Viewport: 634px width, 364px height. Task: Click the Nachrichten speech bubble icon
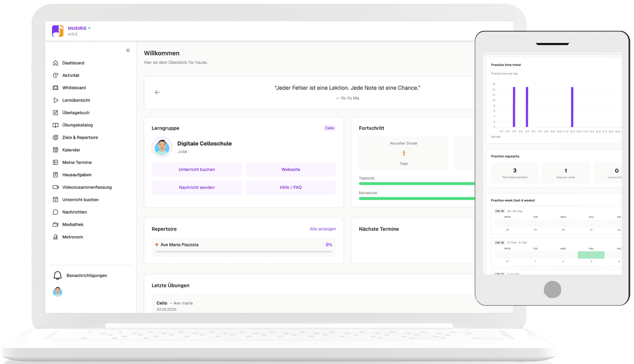tap(55, 212)
